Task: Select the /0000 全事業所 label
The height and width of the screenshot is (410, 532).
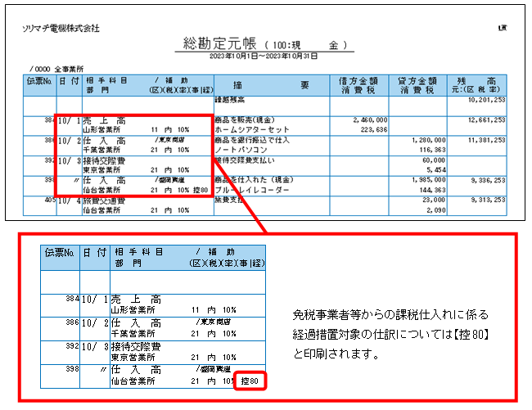Action: click(x=56, y=70)
